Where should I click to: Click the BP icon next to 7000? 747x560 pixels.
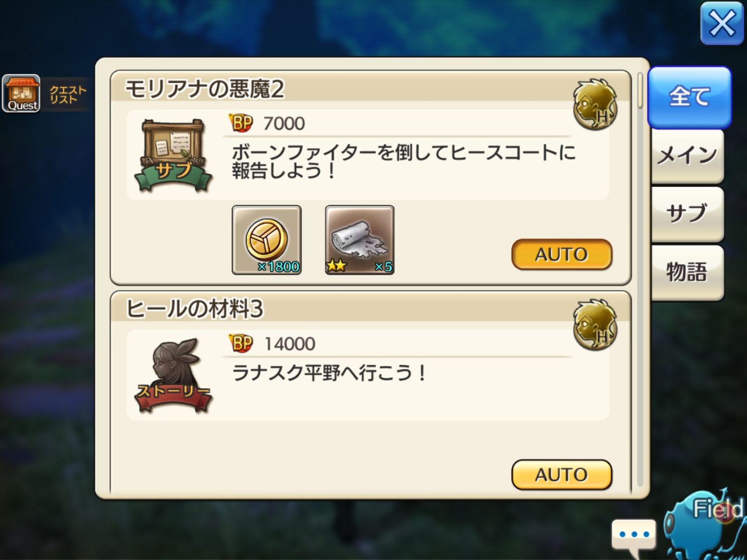click(x=241, y=122)
